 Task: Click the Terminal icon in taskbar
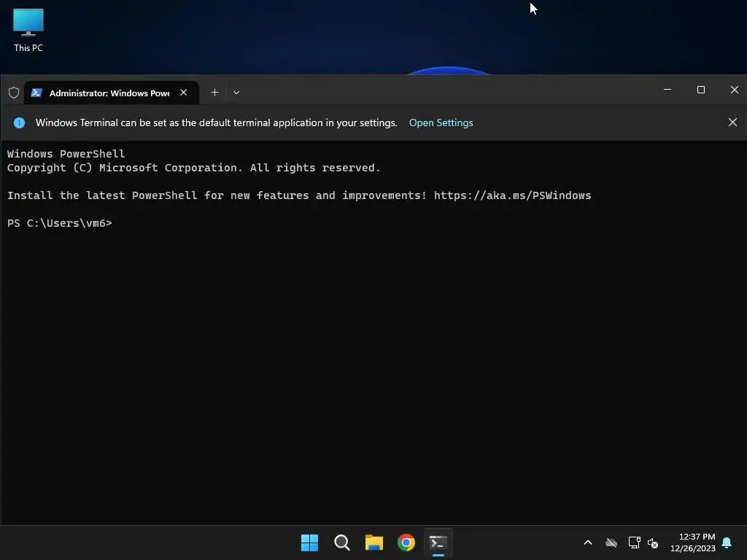(x=438, y=542)
